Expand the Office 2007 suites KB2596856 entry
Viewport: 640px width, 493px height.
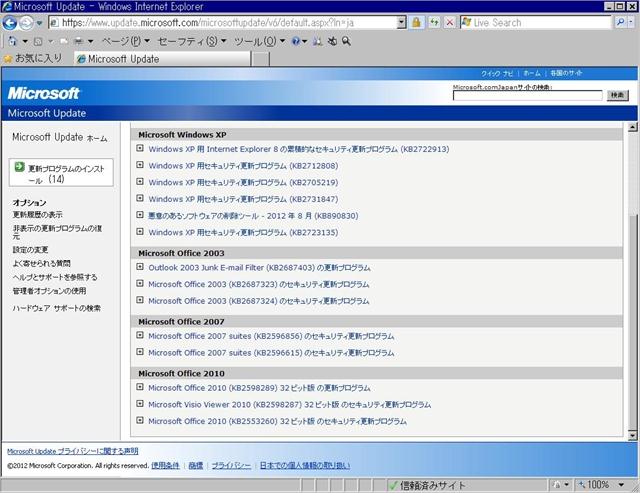point(140,335)
